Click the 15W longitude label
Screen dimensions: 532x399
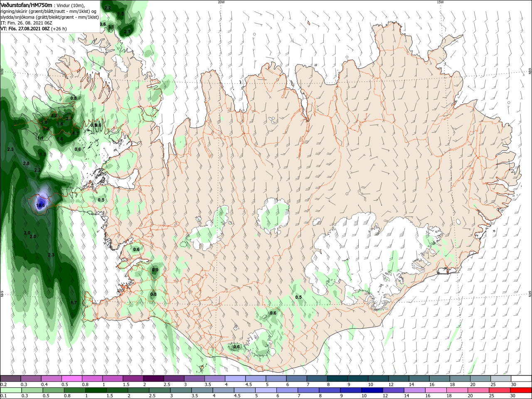pos(440,2)
